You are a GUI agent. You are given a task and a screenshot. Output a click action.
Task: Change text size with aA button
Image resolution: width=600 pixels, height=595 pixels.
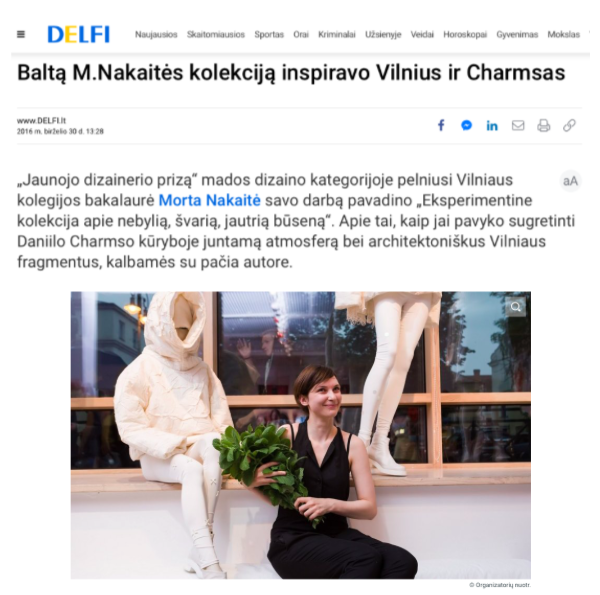[x=570, y=181]
